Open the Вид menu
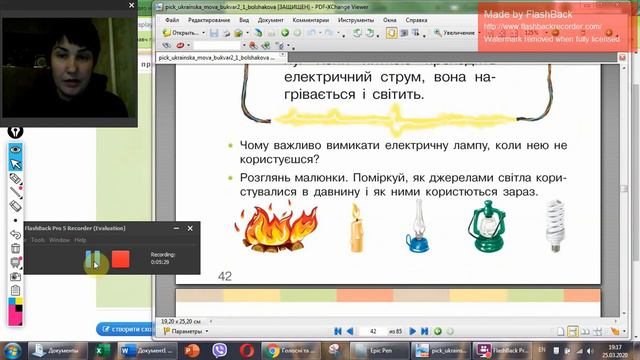 pos(244,20)
